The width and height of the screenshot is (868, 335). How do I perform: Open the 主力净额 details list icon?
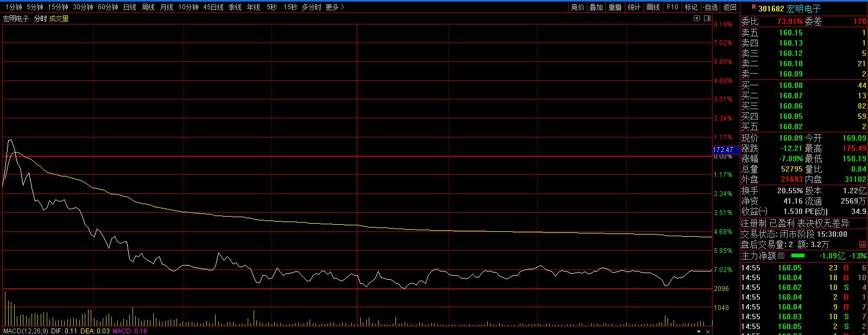pyautogui.click(x=781, y=256)
